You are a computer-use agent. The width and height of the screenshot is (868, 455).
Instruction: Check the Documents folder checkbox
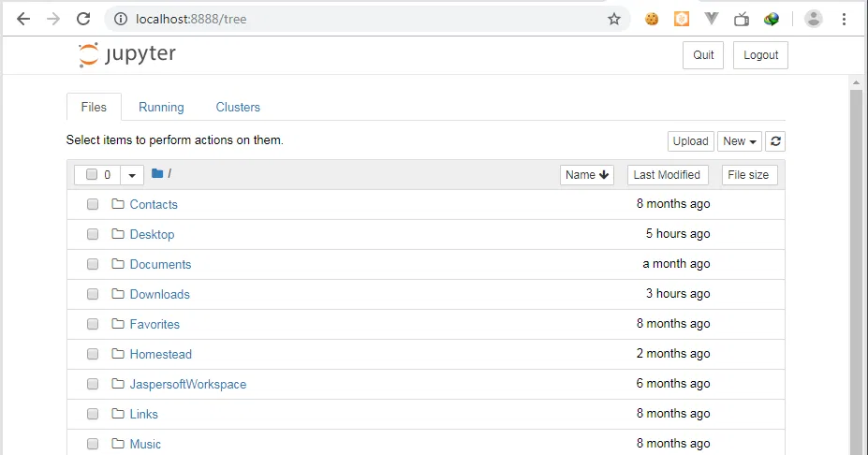point(93,264)
